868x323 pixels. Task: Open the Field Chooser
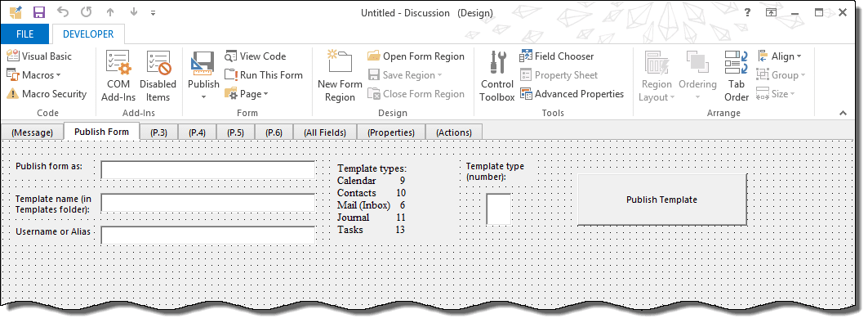pyautogui.click(x=556, y=56)
